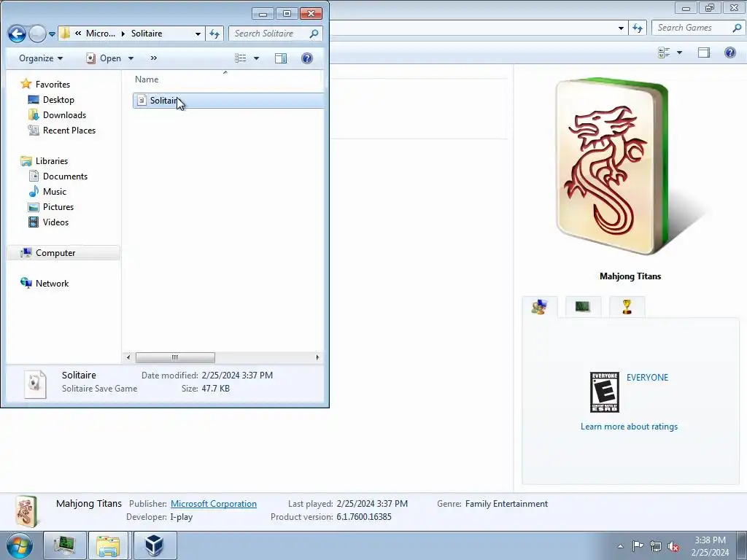Open VirtualBox from the taskbar
This screenshot has width=747, height=560.
155,545
